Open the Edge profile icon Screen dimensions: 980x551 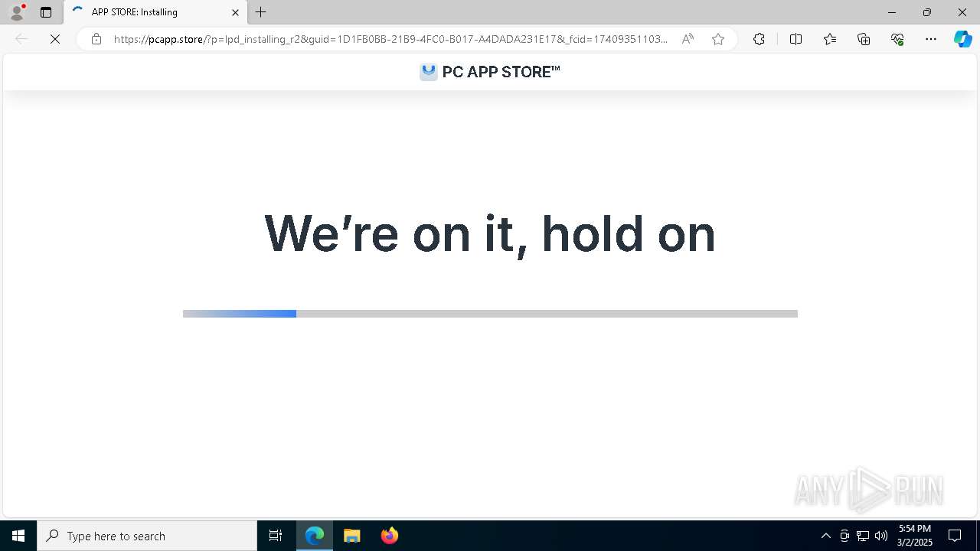coord(16,12)
